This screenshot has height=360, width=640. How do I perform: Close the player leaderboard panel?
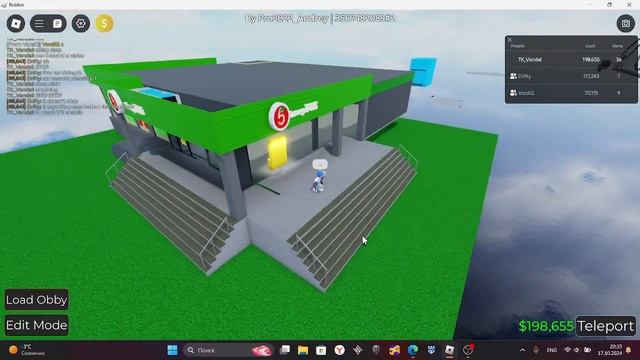pyautogui.click(x=509, y=40)
